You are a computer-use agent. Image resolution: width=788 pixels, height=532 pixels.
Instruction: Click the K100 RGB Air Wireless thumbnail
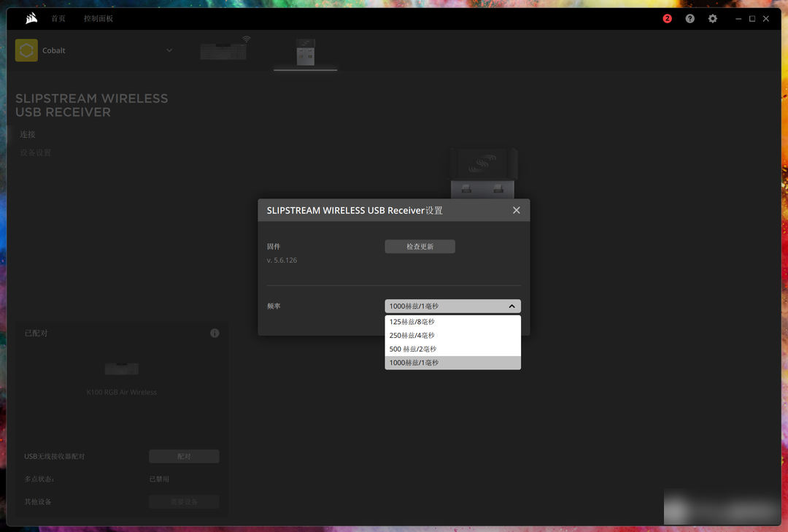122,369
